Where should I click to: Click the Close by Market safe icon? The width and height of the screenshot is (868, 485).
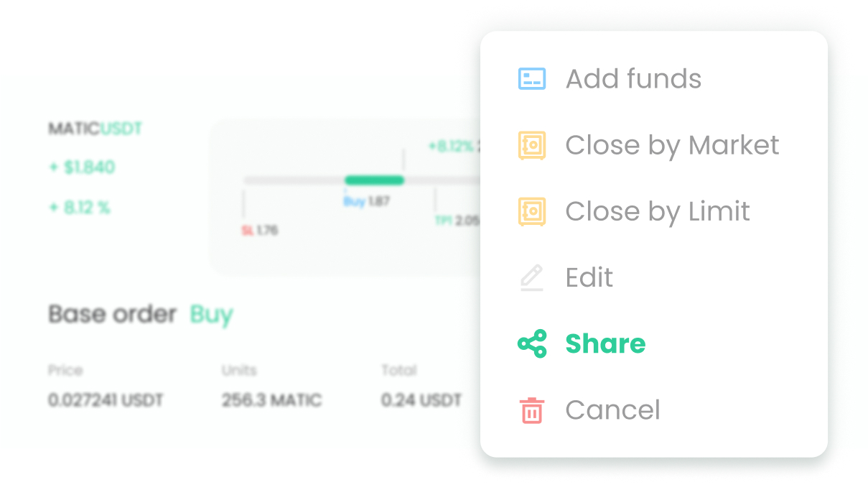tap(532, 145)
